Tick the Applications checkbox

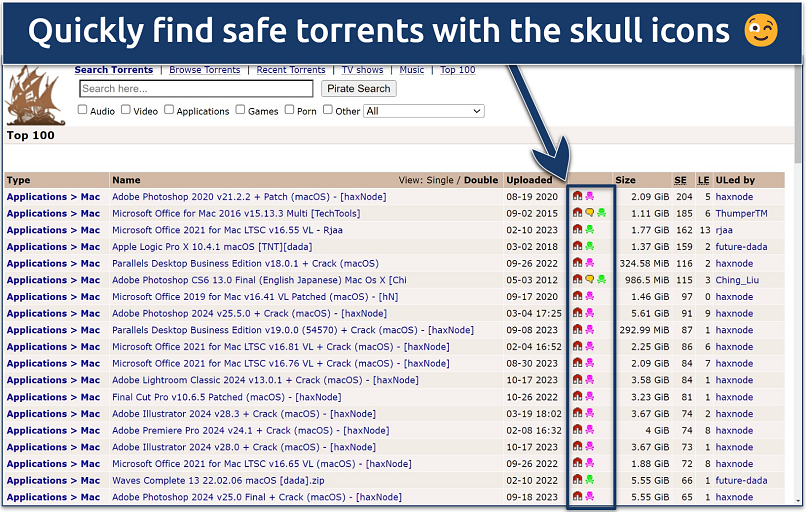point(169,109)
